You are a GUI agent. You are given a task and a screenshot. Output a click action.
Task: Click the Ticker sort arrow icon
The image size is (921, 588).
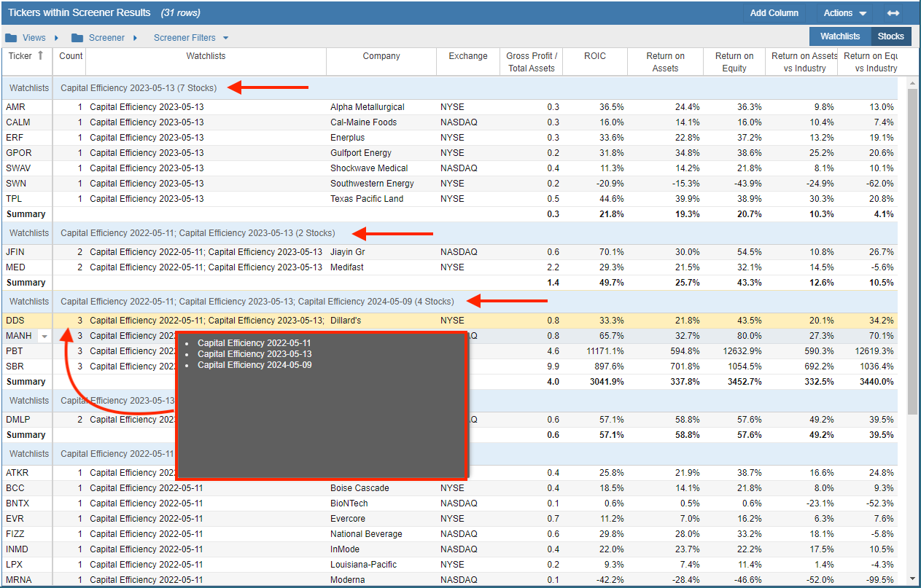(x=40, y=55)
